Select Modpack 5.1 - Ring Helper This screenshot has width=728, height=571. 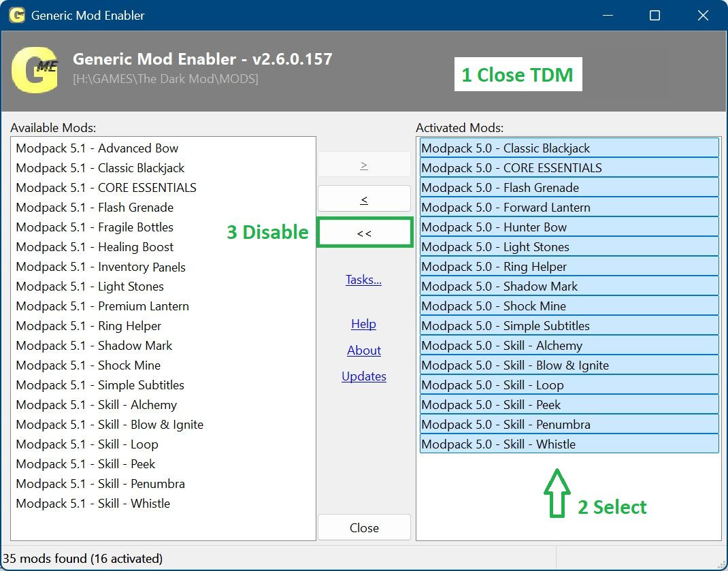pyautogui.click(x=163, y=326)
